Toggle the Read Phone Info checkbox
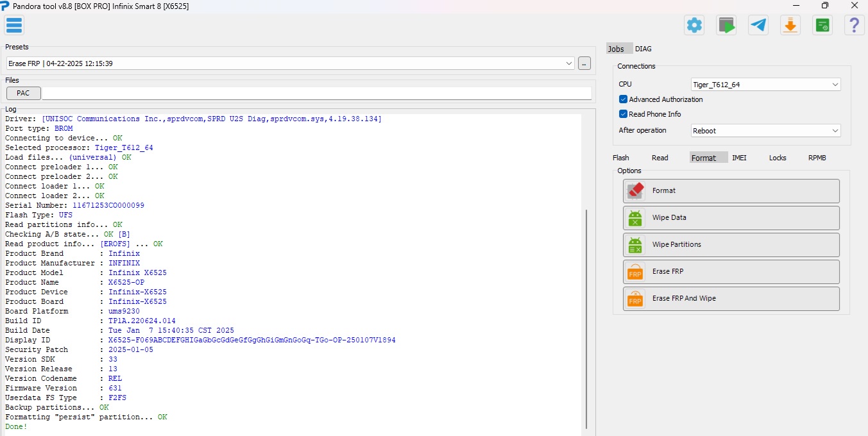Image resolution: width=868 pixels, height=436 pixels. coord(623,114)
